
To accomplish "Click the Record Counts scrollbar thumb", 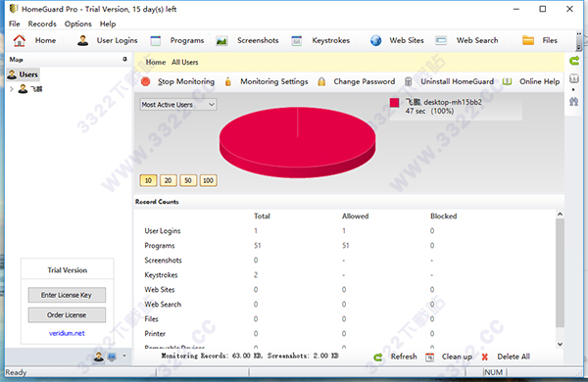I will tap(560, 273).
